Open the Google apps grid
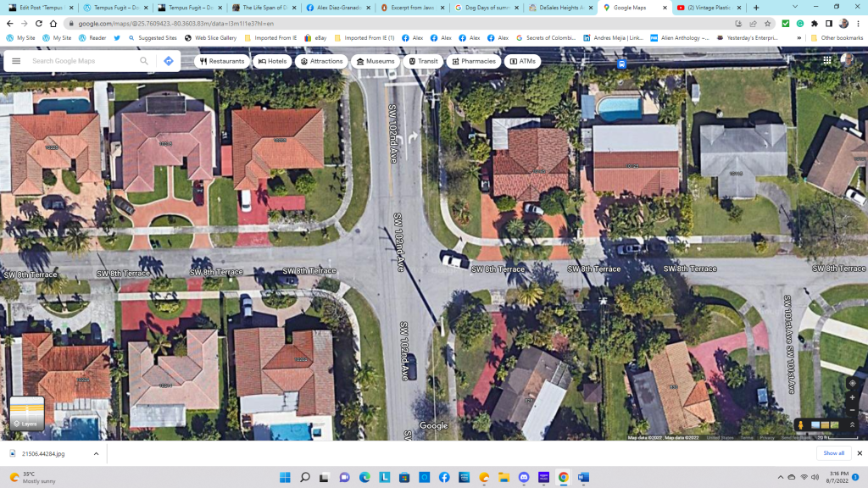 click(x=826, y=60)
